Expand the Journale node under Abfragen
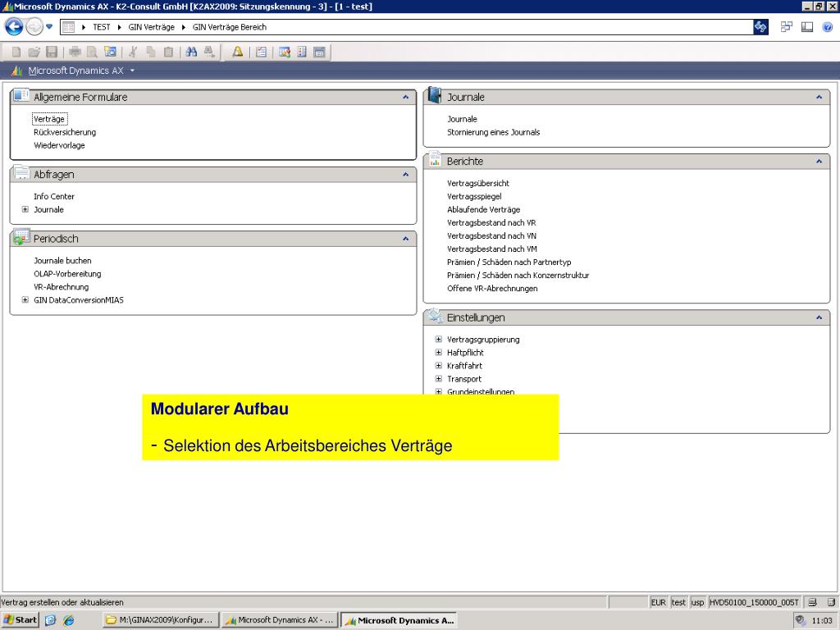The height and width of the screenshot is (630, 840). click(25, 209)
